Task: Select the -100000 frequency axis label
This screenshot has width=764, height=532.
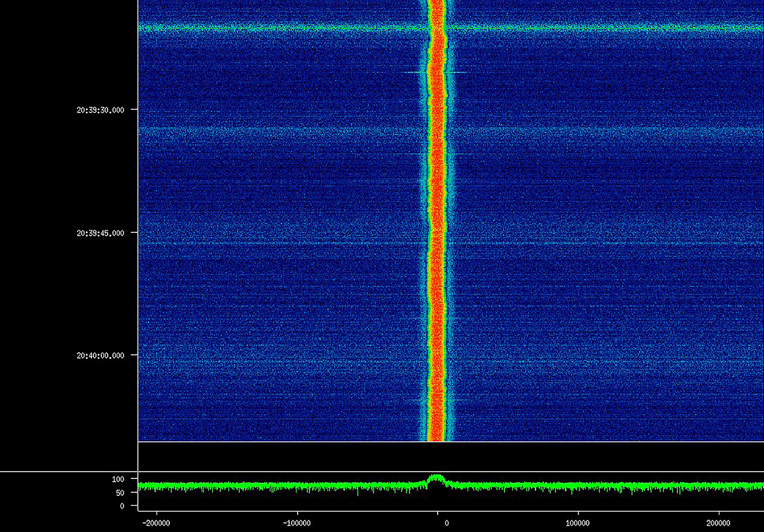Action: coord(297,524)
